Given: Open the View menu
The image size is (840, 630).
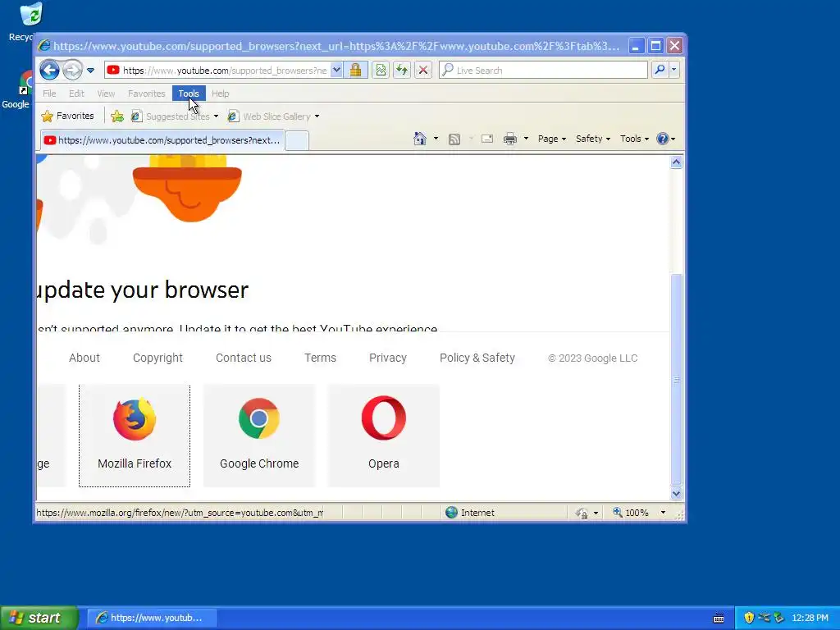Looking at the screenshot, I should click(106, 94).
